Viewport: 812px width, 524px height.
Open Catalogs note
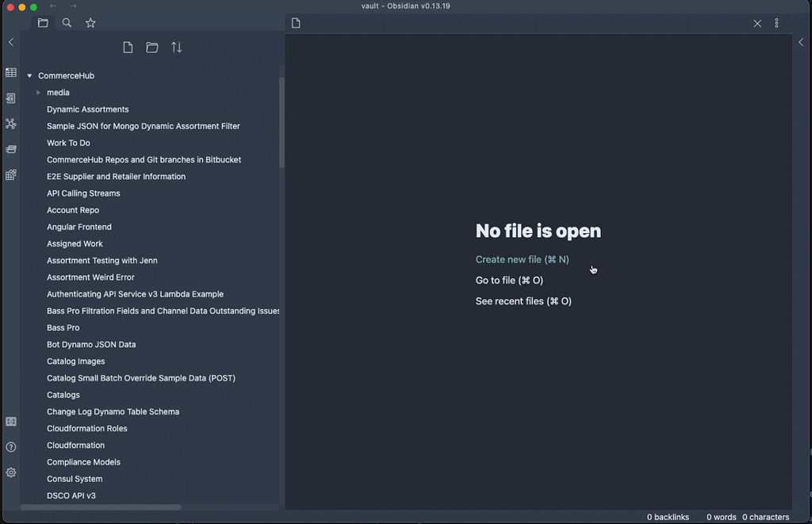63,395
